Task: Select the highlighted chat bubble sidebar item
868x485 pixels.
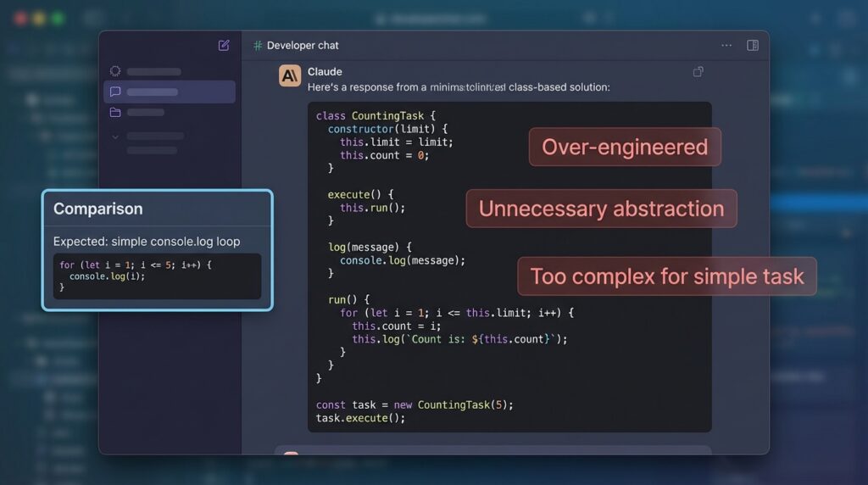Action: pos(170,92)
